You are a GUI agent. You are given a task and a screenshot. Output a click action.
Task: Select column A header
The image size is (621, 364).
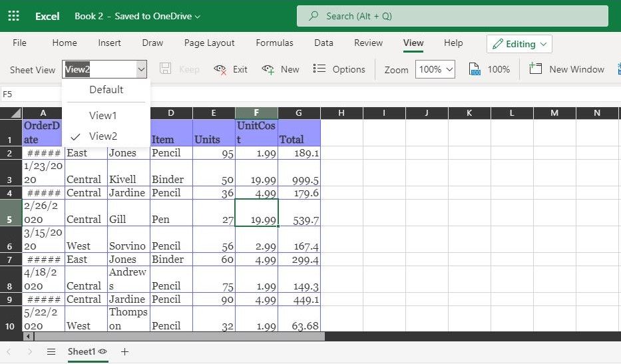43,113
